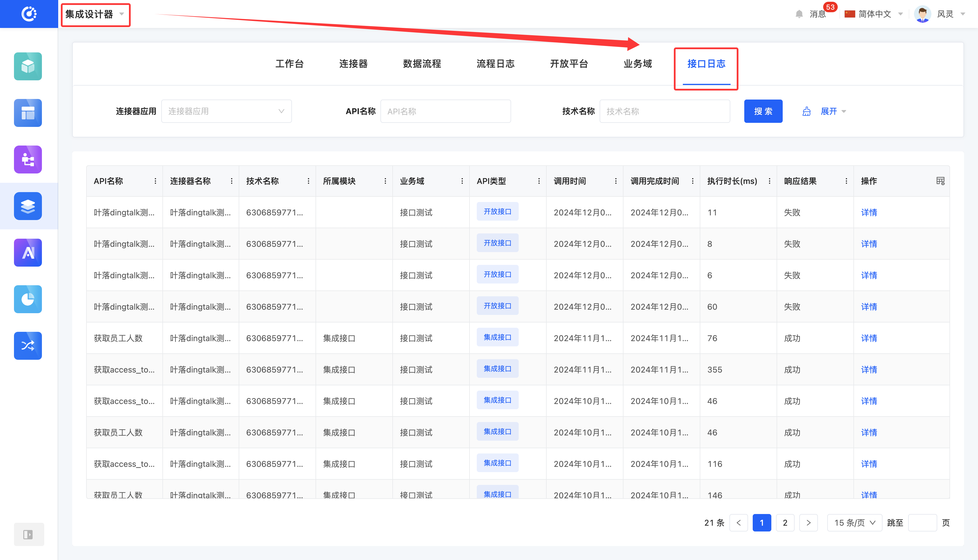Open the AI module sidebar icon

28,253
